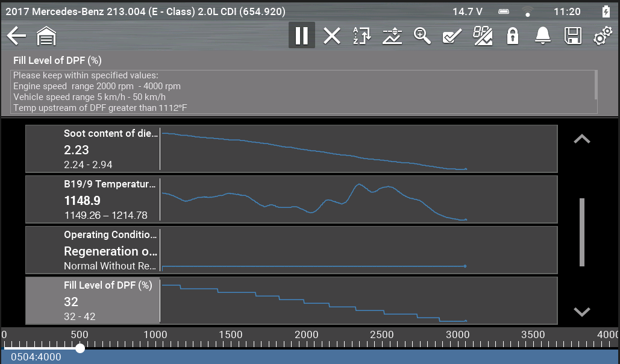Toggle the padlock lock parameter icon
Screen dimensions: 620x364
(x=513, y=36)
